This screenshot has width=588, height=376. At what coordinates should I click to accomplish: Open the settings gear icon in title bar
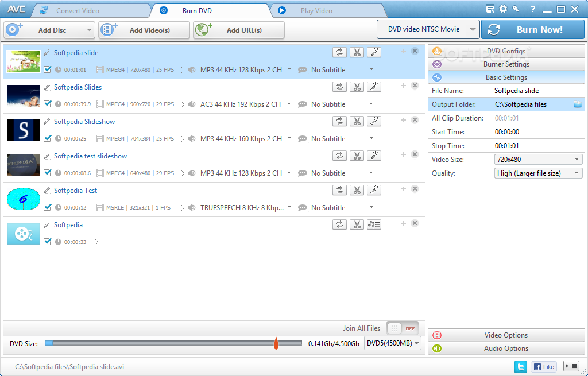pyautogui.click(x=503, y=9)
